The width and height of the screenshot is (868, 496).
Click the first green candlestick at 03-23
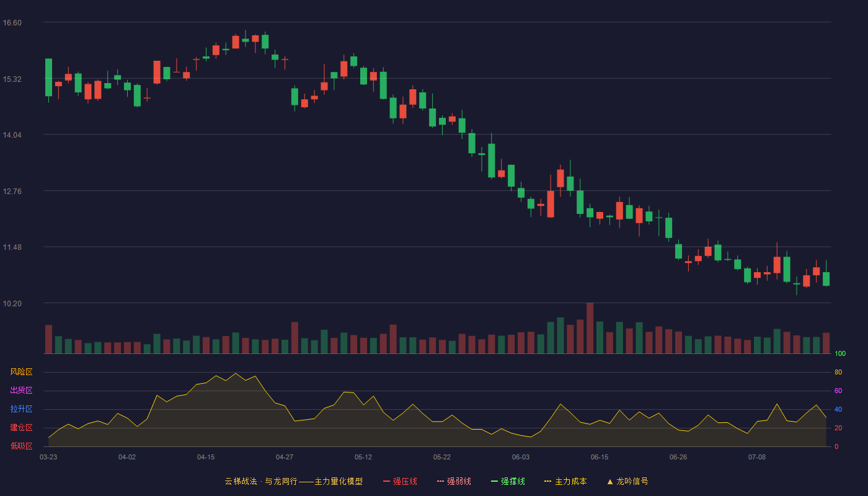click(x=48, y=77)
